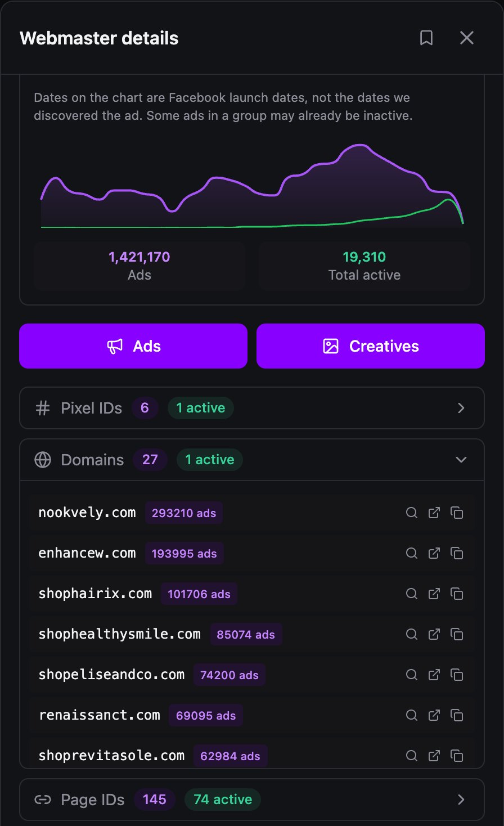Viewport: 504px width, 826px height.
Task: Search ads for nookvely.com
Action: [412, 513]
